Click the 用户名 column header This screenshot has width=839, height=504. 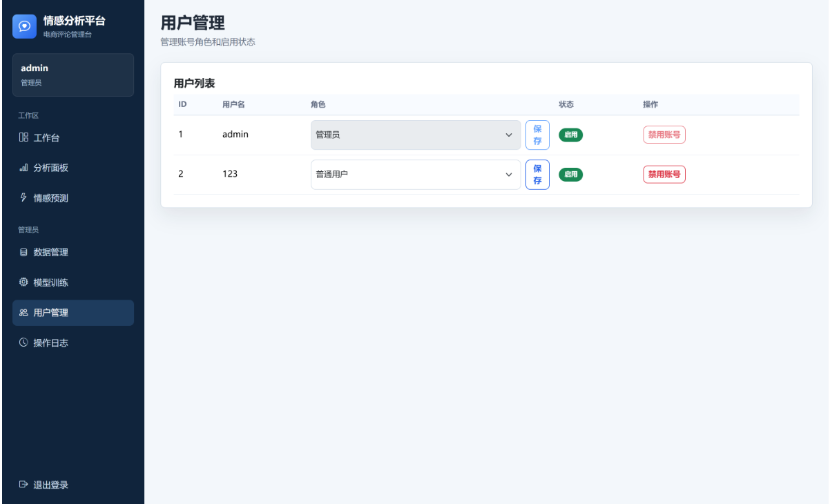pos(233,104)
